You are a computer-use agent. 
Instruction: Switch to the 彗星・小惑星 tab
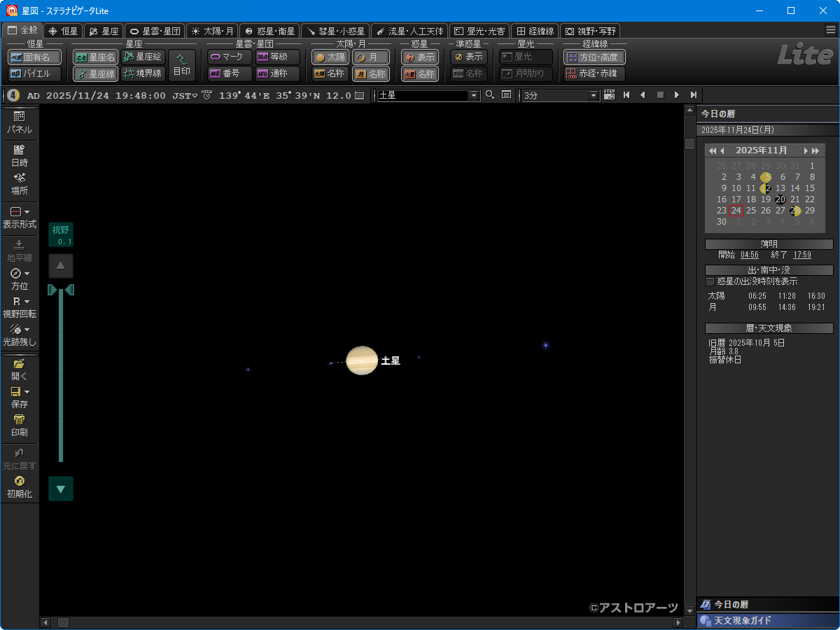(x=335, y=31)
